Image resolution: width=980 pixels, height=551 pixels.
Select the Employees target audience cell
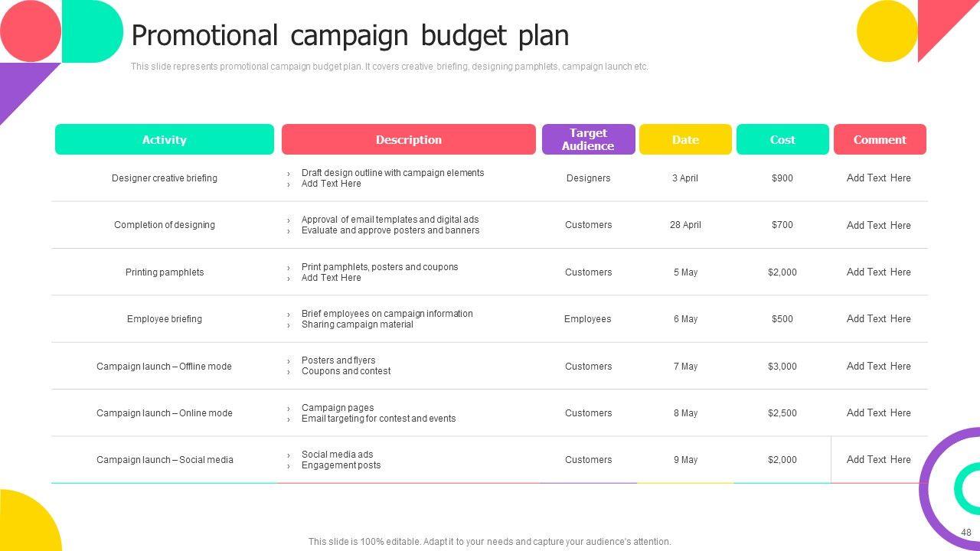click(588, 319)
